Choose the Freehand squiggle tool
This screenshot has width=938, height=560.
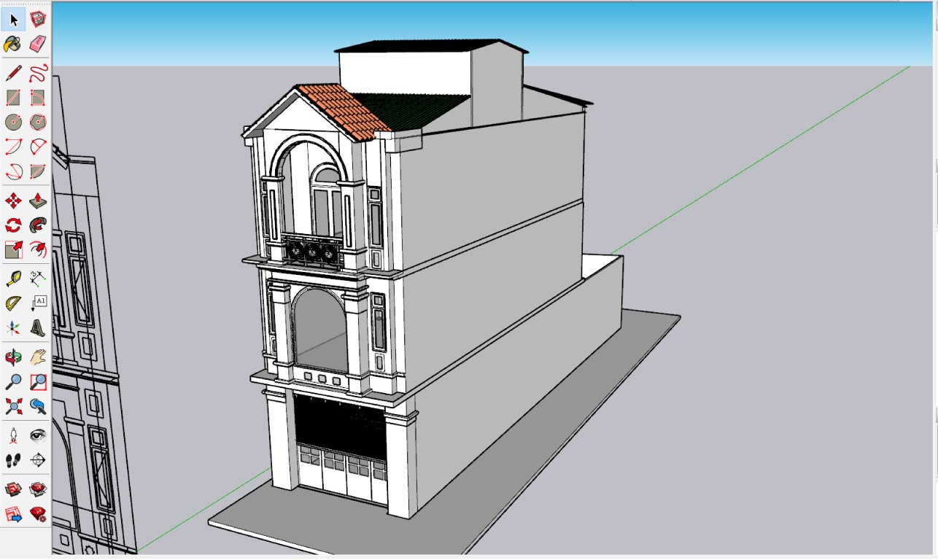tap(38, 73)
